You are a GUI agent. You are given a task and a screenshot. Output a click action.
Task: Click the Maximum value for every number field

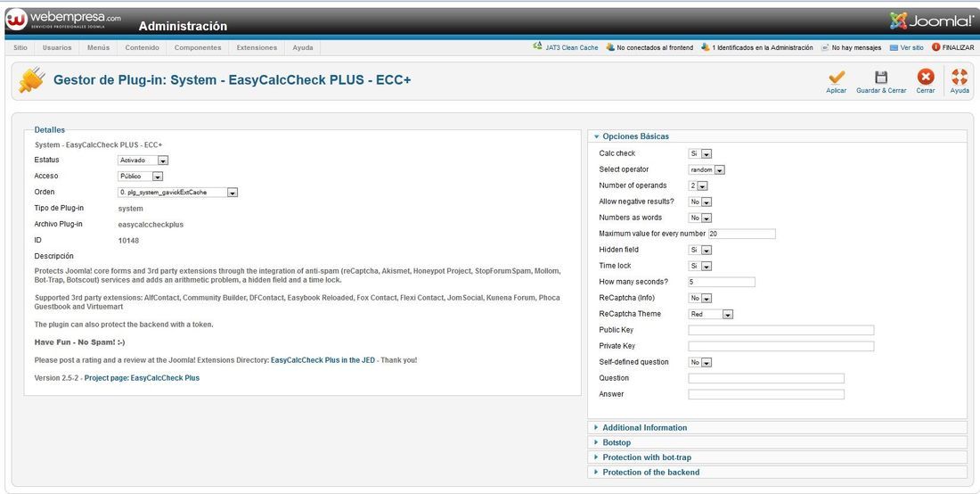(x=742, y=234)
